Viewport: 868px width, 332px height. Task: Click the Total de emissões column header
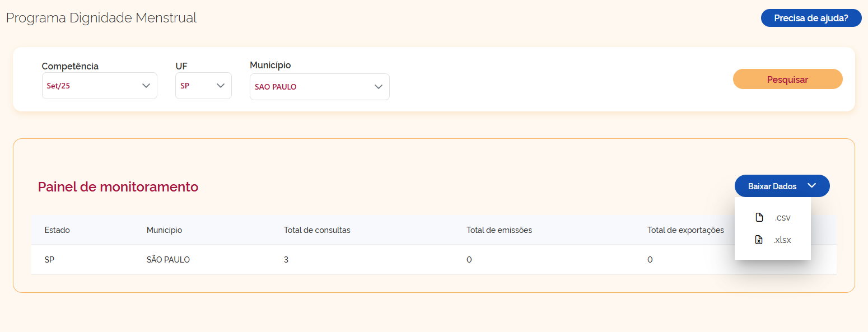tap(499, 230)
